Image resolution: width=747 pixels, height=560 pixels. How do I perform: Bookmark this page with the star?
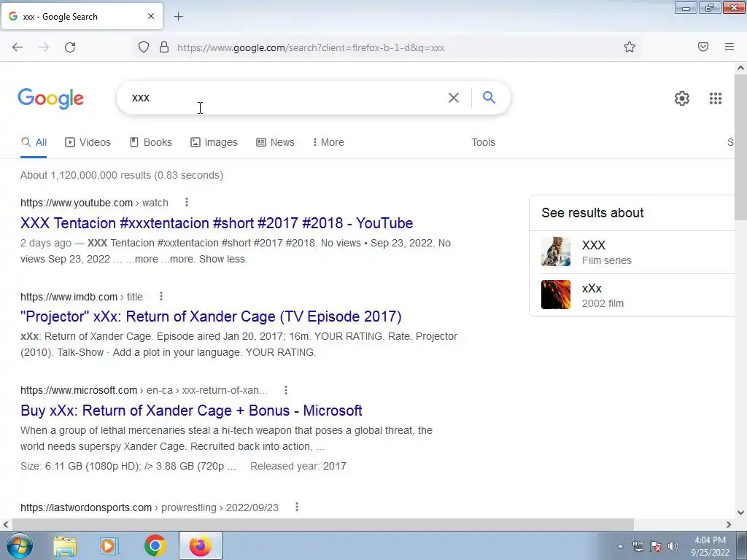point(630,47)
